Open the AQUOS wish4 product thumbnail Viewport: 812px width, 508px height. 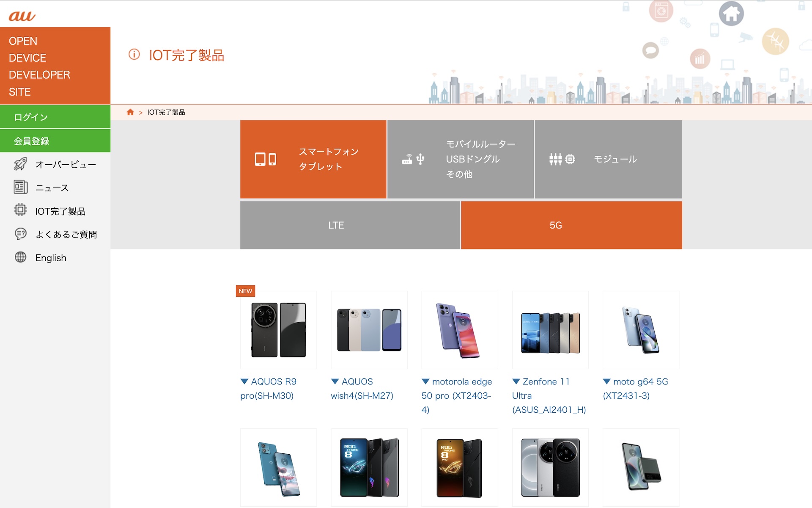(x=369, y=330)
